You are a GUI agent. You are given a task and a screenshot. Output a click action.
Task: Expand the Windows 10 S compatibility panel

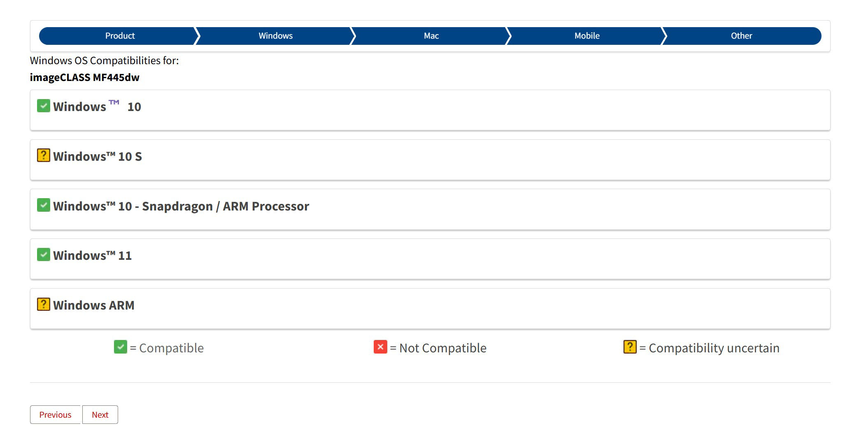click(430, 160)
